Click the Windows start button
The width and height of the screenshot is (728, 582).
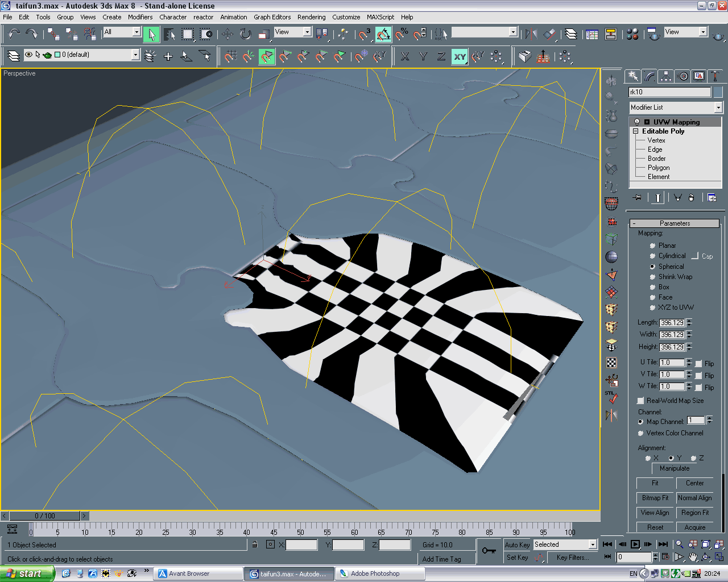(x=26, y=573)
